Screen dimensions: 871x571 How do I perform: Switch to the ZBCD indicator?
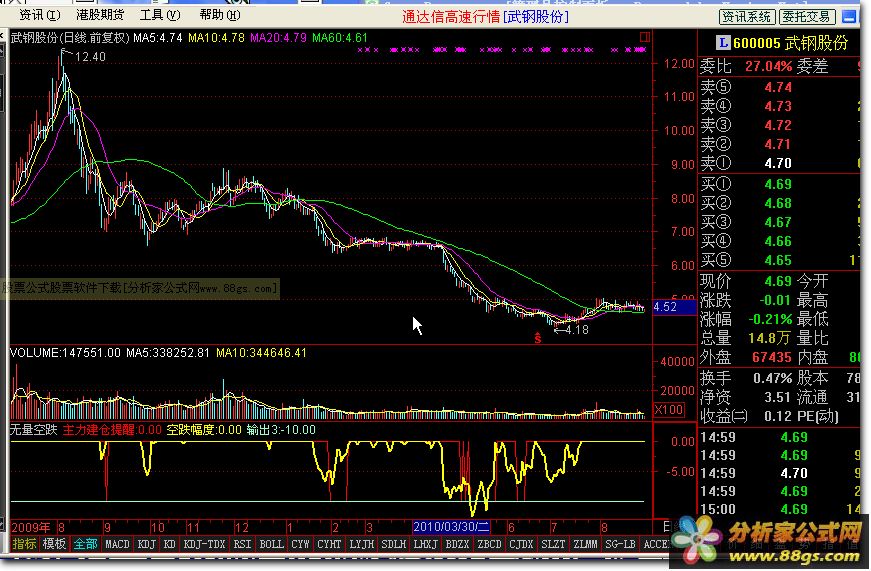pyautogui.click(x=489, y=544)
